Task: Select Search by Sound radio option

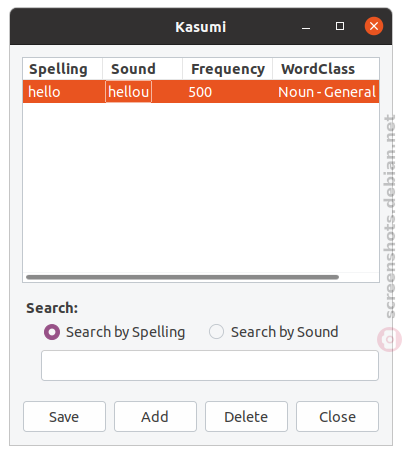Action: 216,332
